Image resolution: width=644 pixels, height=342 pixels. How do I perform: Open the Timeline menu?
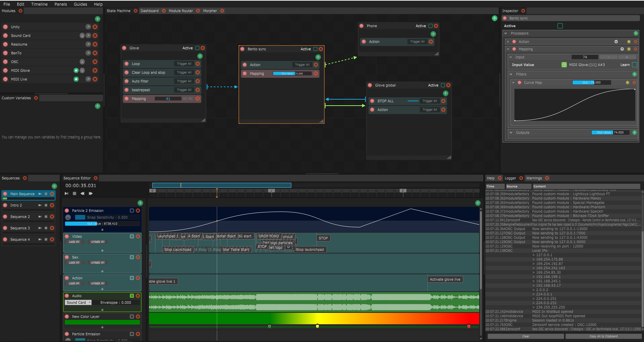(39, 4)
